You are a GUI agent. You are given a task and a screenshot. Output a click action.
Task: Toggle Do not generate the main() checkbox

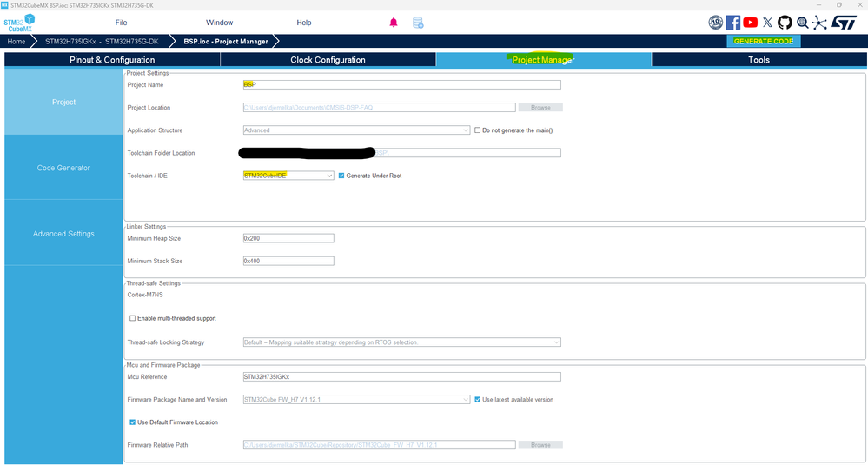(x=478, y=130)
